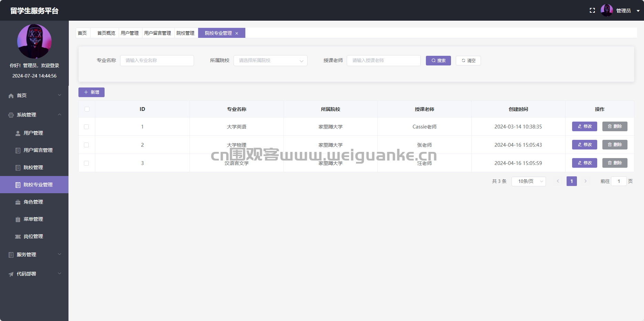Viewport: 644px width, 321px height.
Task: Click the paper plane icon beside 代码部署
Action: point(11,274)
